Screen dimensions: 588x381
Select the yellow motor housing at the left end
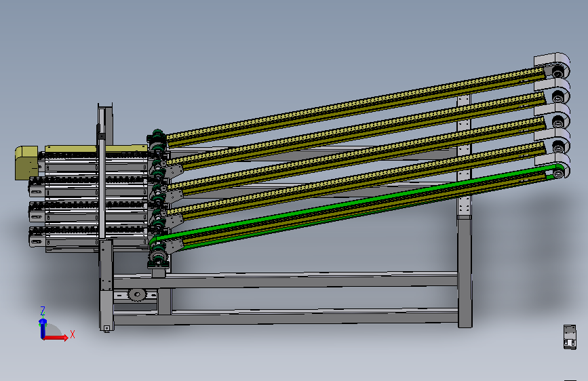click(26, 163)
